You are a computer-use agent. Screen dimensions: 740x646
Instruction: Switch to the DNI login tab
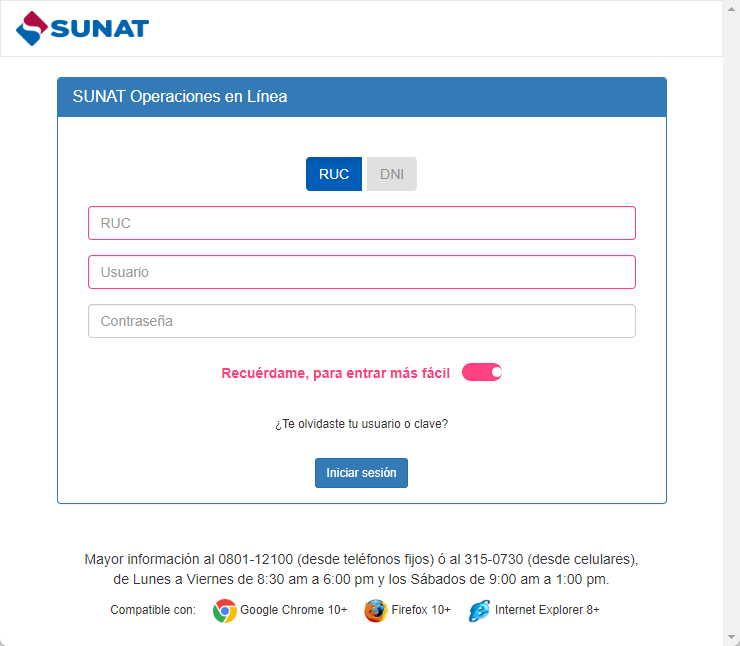pos(392,174)
